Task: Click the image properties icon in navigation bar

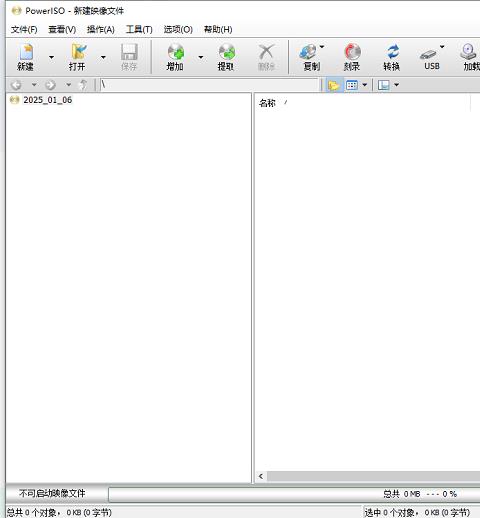Action: pyautogui.click(x=384, y=85)
